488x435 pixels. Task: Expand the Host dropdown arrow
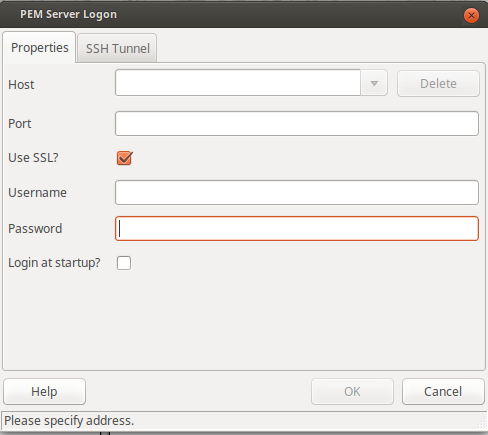pos(374,83)
